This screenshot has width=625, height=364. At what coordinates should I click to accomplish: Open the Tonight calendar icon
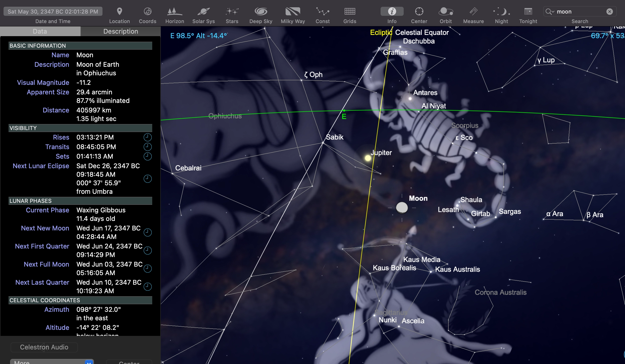pyautogui.click(x=528, y=12)
